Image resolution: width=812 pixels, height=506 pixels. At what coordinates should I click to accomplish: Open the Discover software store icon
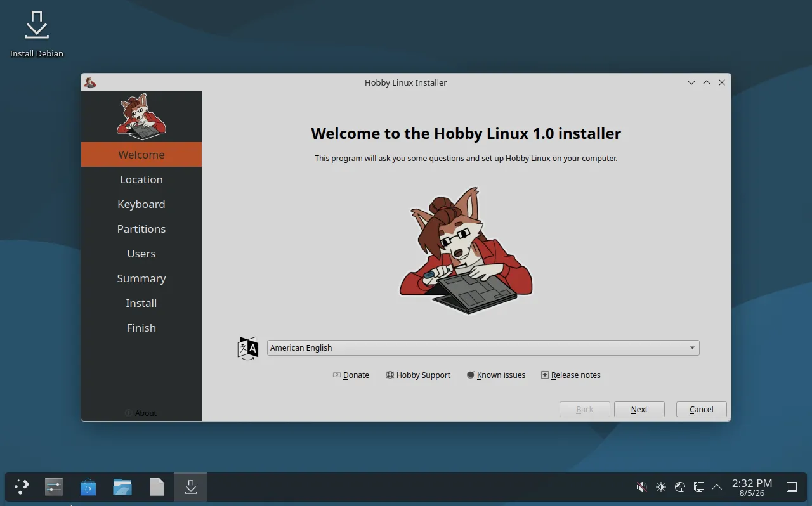[88, 487]
